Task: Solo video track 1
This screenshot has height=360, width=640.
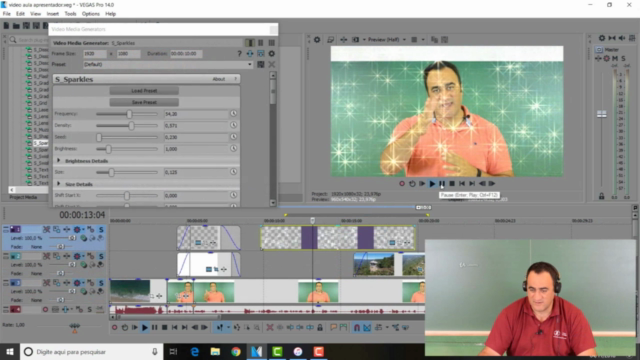Action: (101, 230)
